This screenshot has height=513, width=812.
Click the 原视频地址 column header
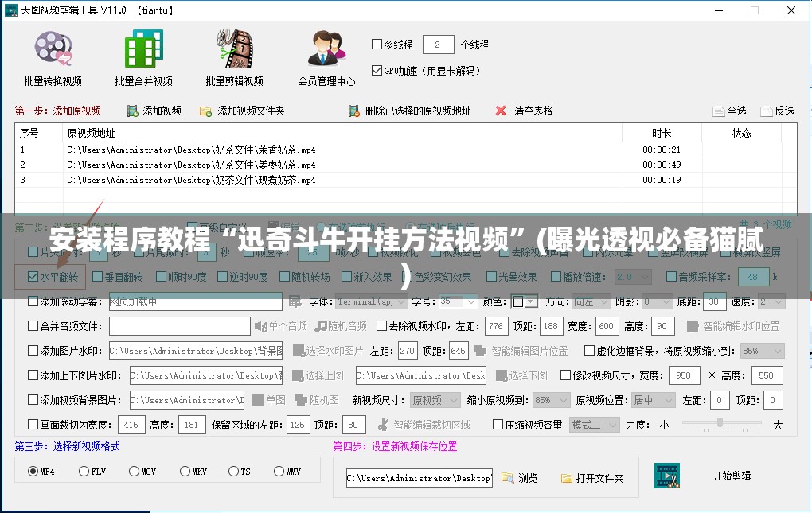(342, 133)
